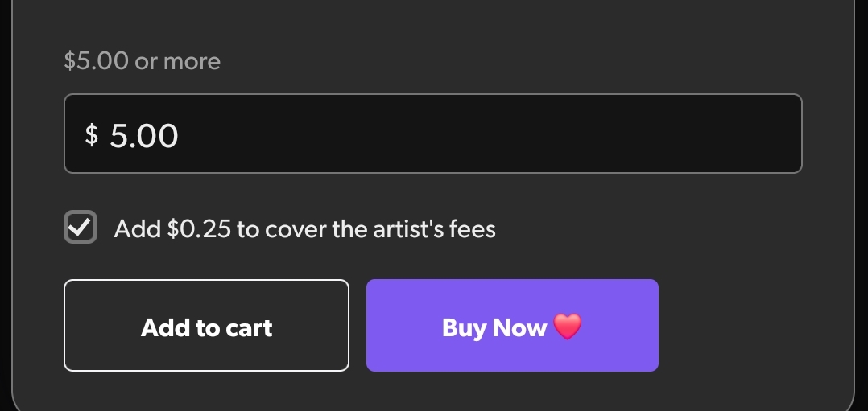The width and height of the screenshot is (868, 411).
Task: Click the word "Now" beside the heart
Action: click(519, 327)
